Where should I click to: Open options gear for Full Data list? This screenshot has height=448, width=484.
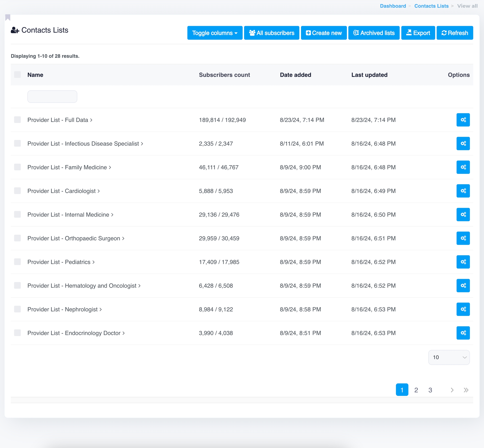[x=463, y=120]
